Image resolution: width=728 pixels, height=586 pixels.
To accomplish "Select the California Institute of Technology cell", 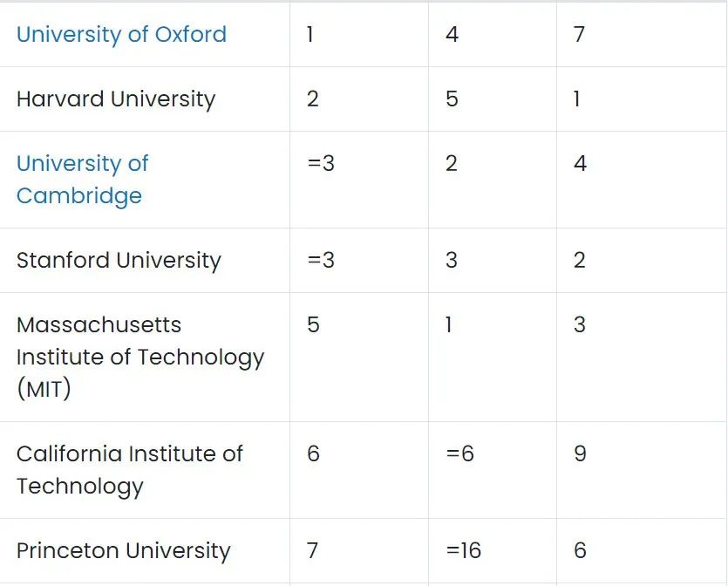I will click(129, 470).
